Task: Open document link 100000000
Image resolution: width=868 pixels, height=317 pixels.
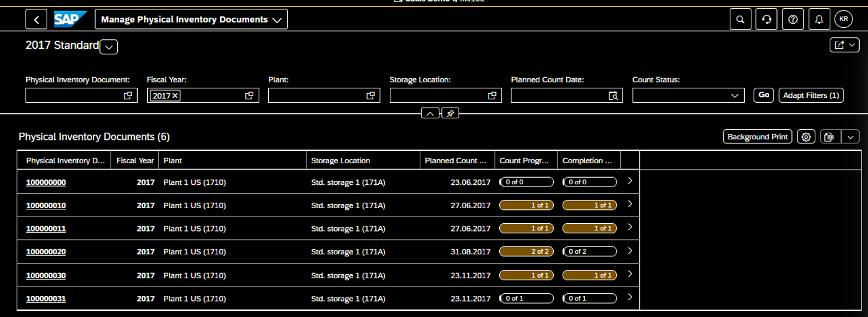Action: click(x=46, y=182)
